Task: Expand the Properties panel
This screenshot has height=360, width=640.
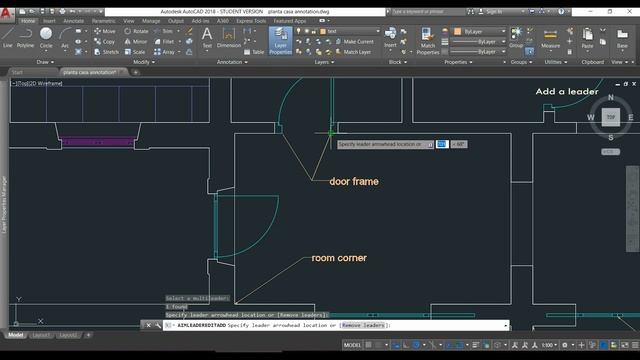Action: point(458,62)
